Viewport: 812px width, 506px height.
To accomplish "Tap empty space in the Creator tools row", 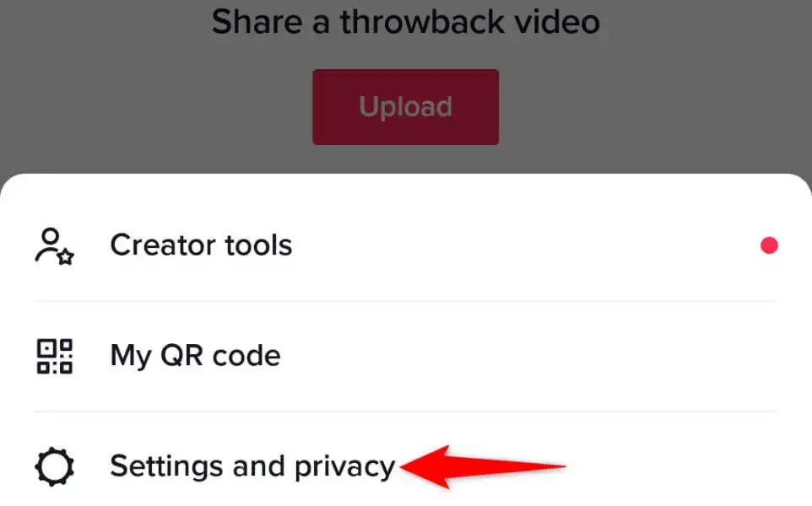I will (518, 245).
